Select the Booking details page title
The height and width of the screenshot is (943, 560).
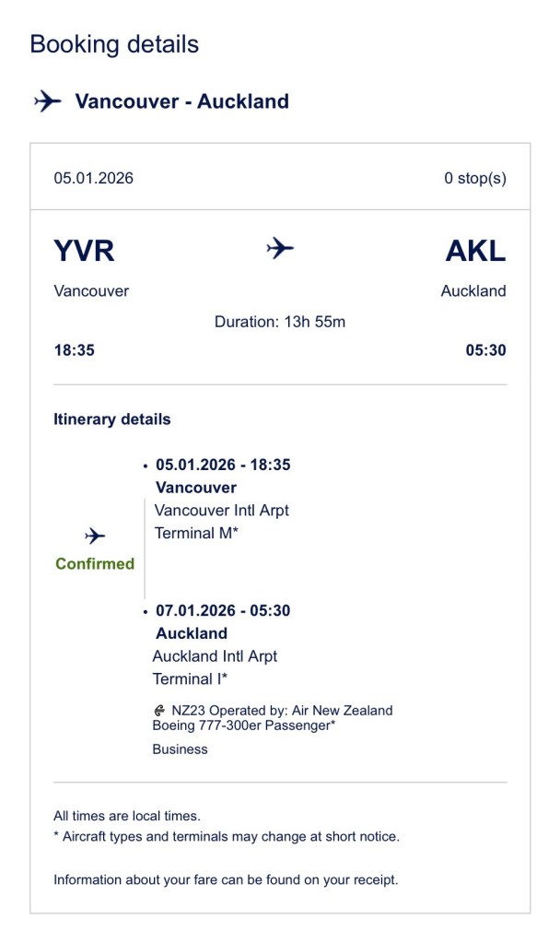tap(114, 44)
